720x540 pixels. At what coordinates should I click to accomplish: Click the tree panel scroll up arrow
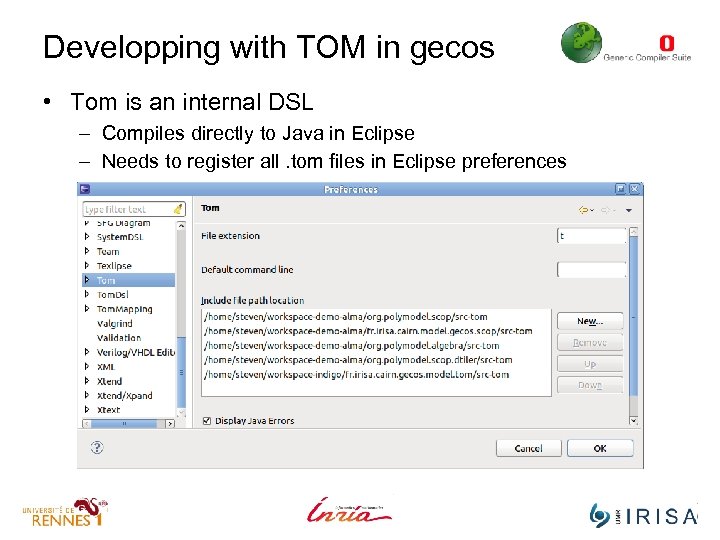[181, 225]
